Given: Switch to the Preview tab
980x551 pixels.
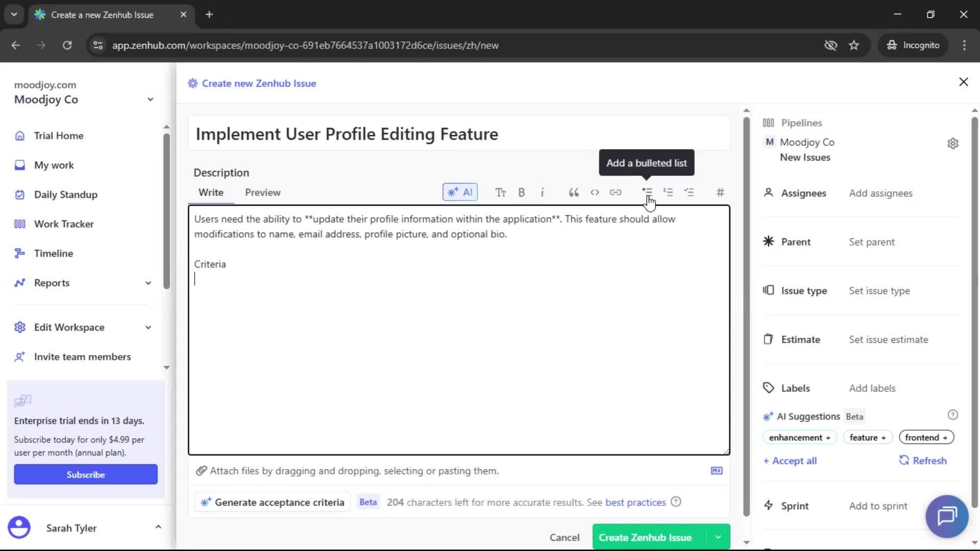Looking at the screenshot, I should point(262,192).
